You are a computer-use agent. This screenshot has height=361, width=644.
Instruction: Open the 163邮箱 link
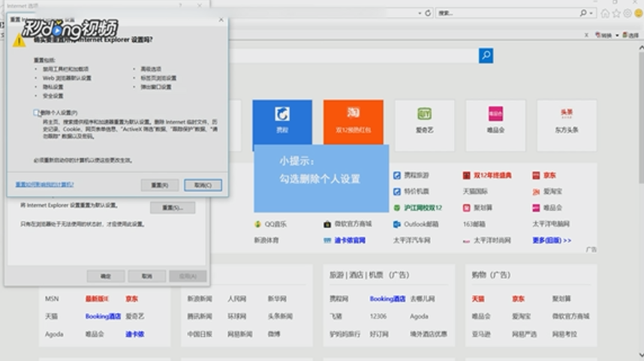(474, 224)
